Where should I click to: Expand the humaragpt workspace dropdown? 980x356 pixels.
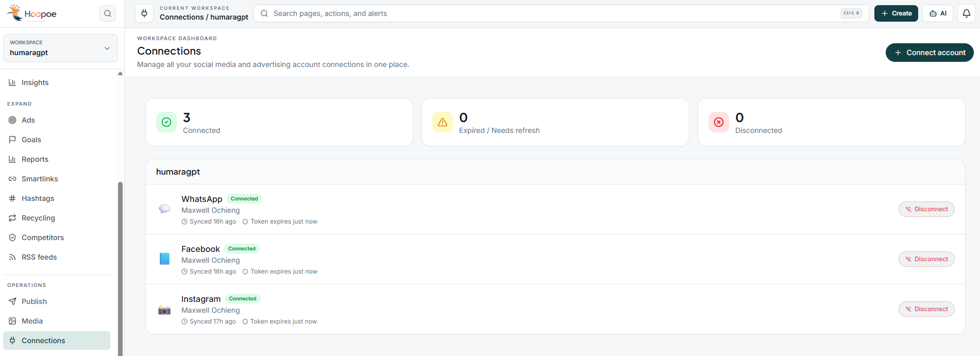(60, 48)
